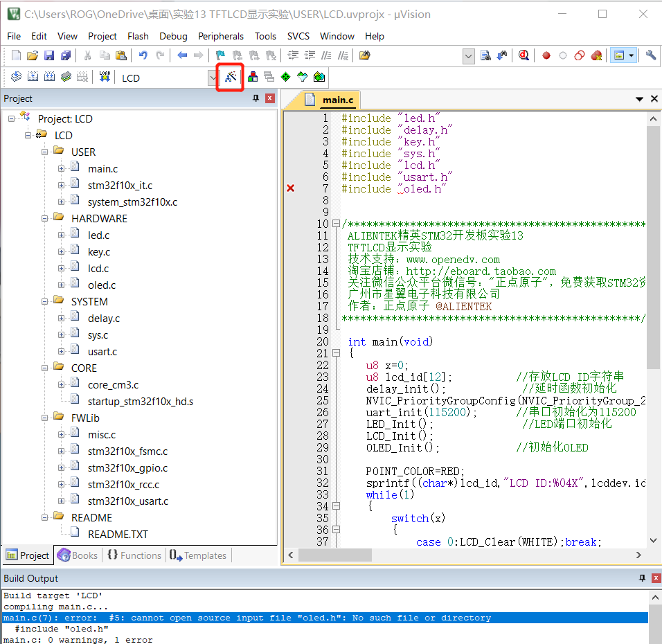Start debug session icon
The image size is (662, 644).
(x=524, y=55)
